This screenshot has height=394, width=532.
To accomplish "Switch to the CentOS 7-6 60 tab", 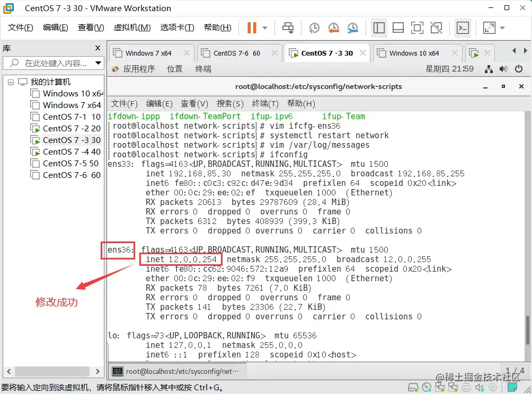I will click(236, 53).
